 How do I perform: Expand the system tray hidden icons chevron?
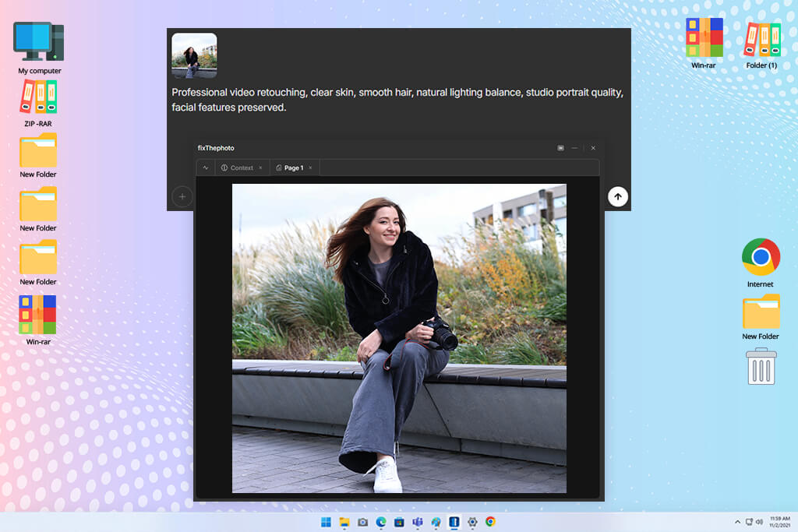[737, 522]
